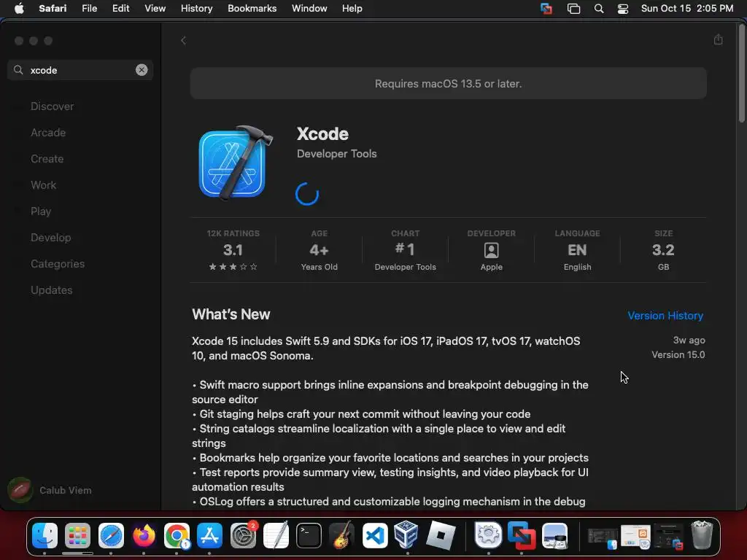
Task: Click the 4+ Years Old age item
Action: click(x=320, y=250)
